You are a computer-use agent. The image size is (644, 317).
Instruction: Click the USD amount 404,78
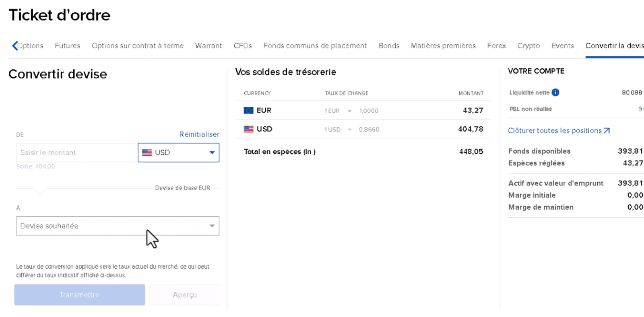[x=471, y=129]
